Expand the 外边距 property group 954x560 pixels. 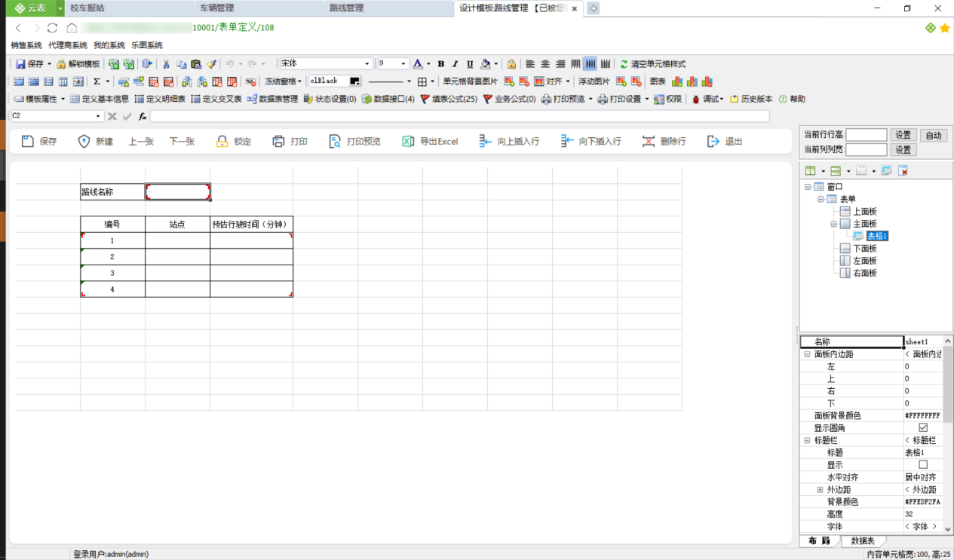(820, 490)
